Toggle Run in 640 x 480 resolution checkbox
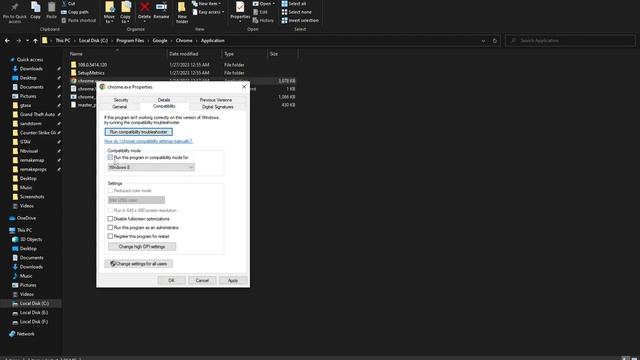 coord(110,210)
